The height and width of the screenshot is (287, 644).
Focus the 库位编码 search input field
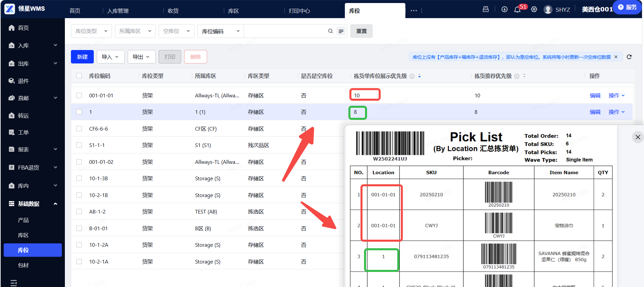pos(285,31)
